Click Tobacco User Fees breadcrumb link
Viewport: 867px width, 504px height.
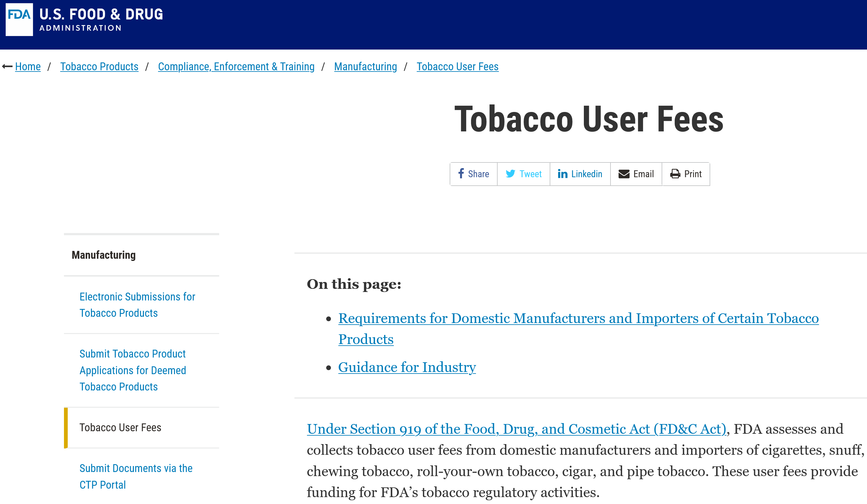click(457, 66)
